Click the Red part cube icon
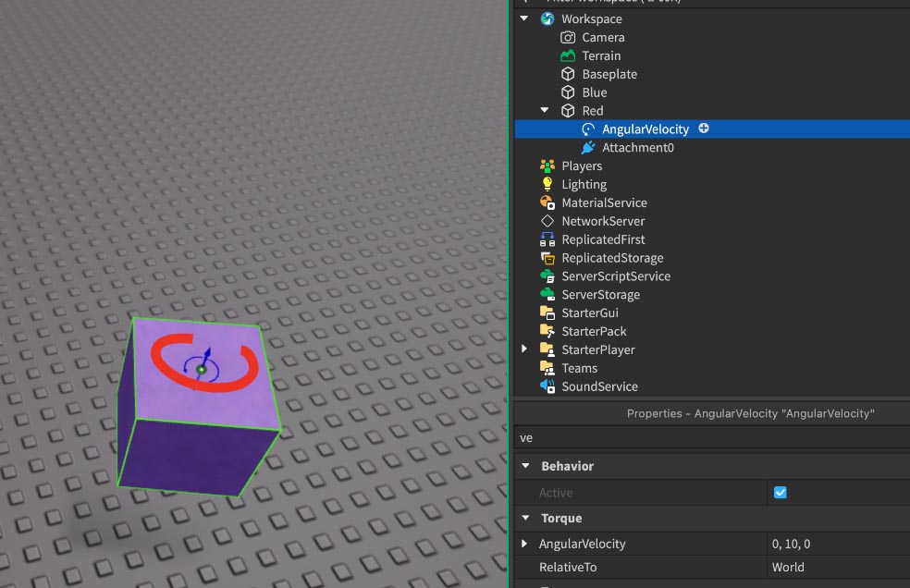This screenshot has width=910, height=588. (x=568, y=111)
